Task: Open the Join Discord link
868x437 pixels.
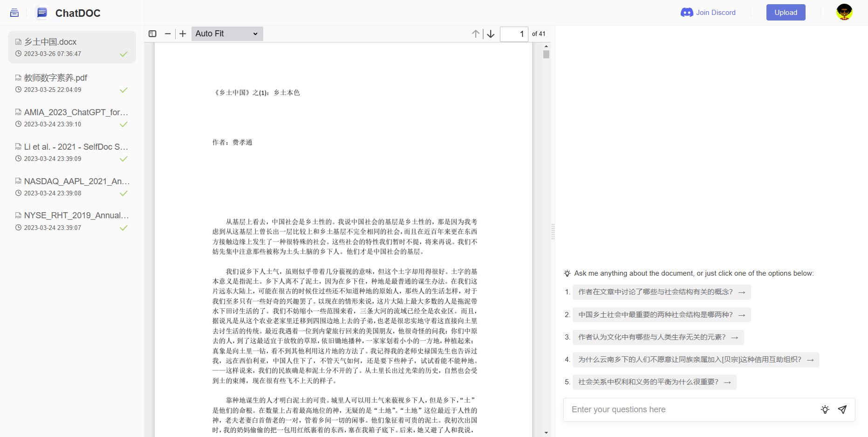Action: (x=708, y=12)
